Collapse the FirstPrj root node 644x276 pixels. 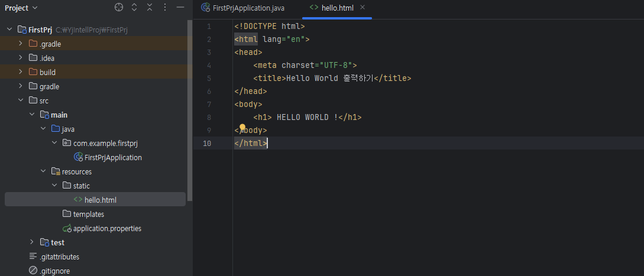[x=9, y=30]
